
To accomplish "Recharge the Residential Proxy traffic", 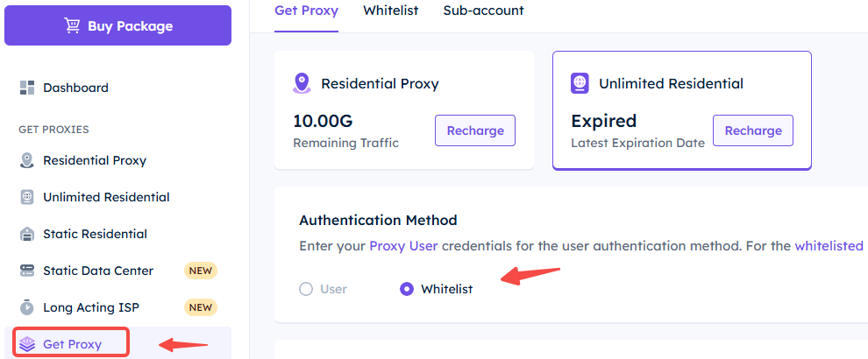I will (475, 130).
